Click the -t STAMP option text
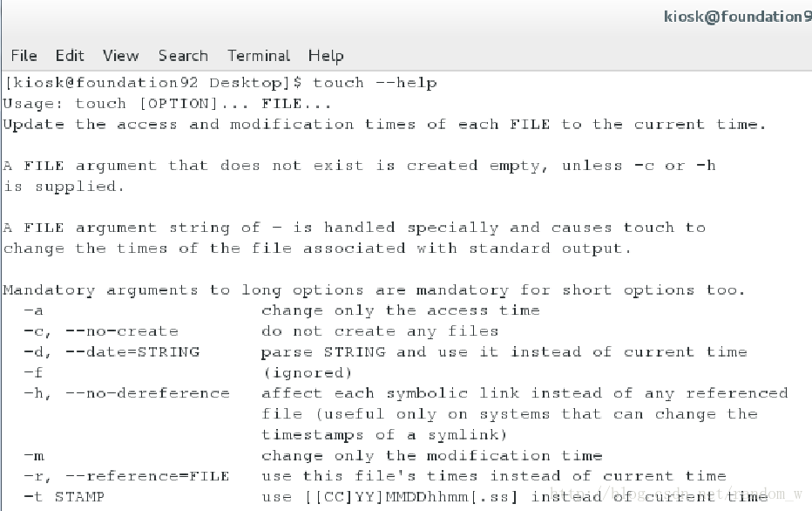The width and height of the screenshot is (812, 511). [x=64, y=497]
